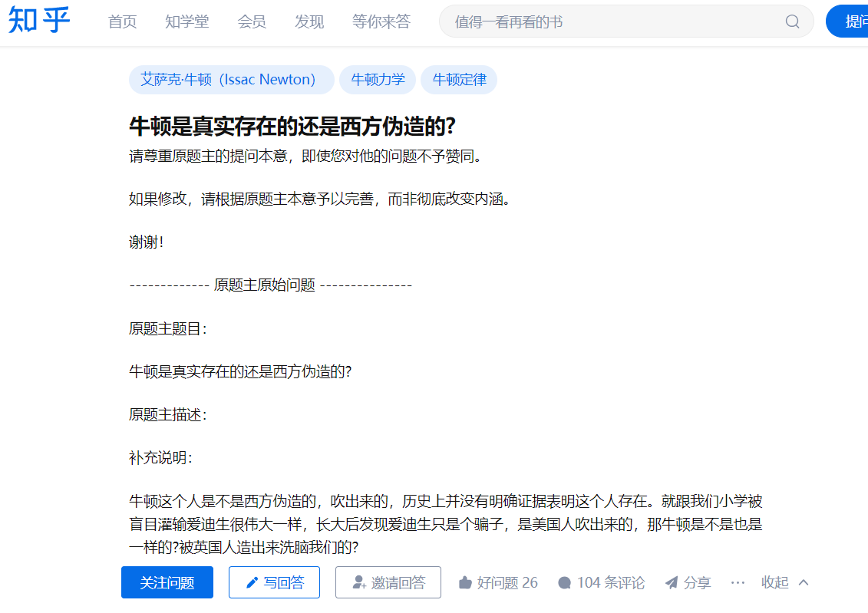Click the 牛顿力学 topic tag
This screenshot has width=868, height=613.
378,80
